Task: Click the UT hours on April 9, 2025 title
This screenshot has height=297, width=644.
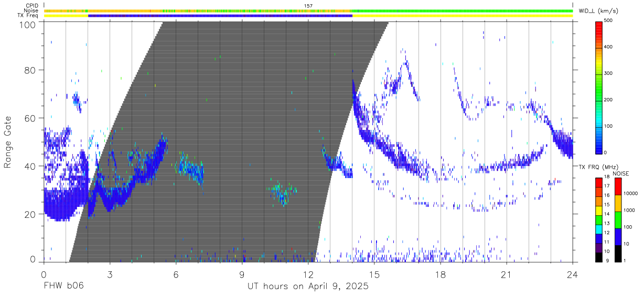Action: point(308,287)
